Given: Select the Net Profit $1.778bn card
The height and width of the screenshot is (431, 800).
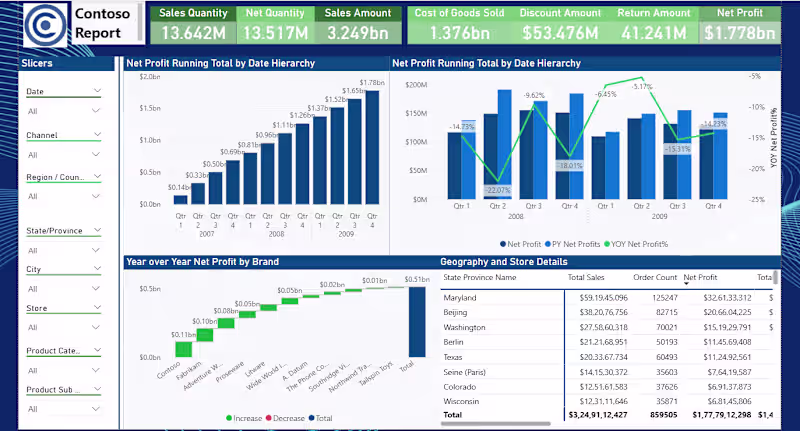Looking at the screenshot, I should 740,24.
